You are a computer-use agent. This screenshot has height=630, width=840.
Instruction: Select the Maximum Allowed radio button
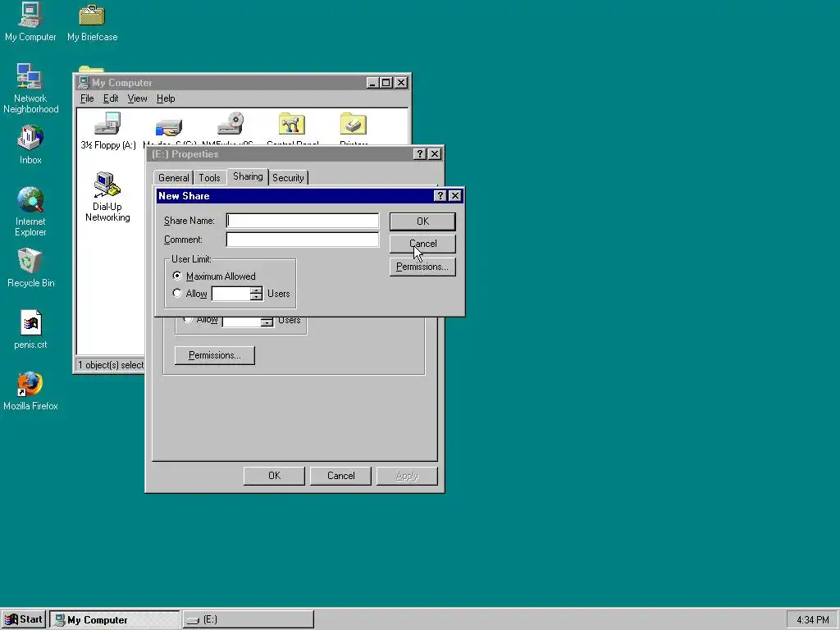[177, 276]
